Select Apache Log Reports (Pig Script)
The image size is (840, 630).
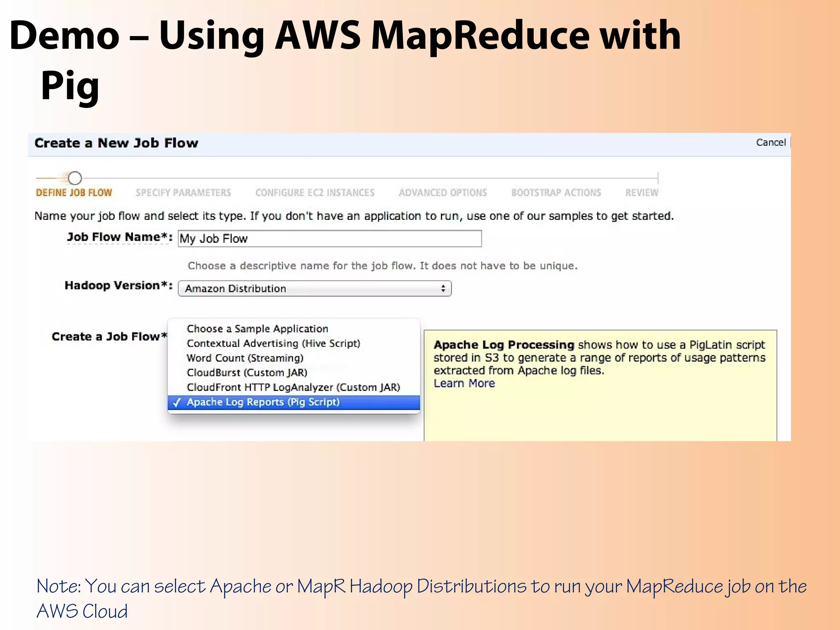294,402
